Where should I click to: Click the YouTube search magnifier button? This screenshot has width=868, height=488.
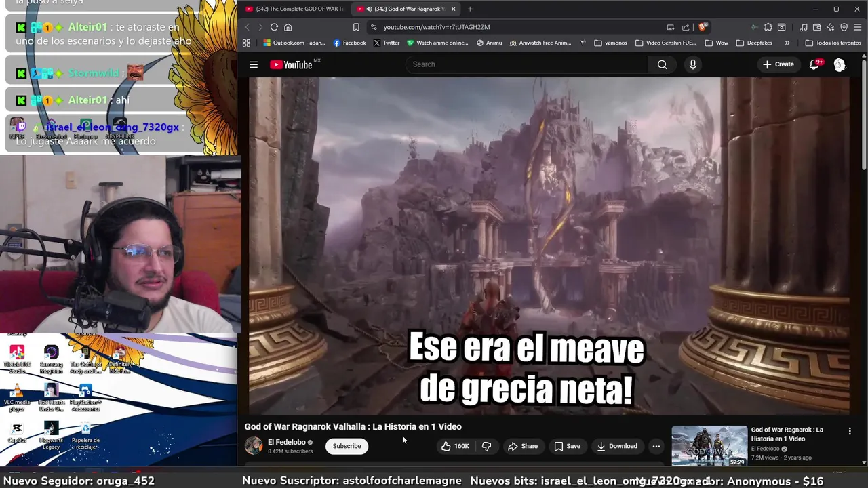(662, 64)
